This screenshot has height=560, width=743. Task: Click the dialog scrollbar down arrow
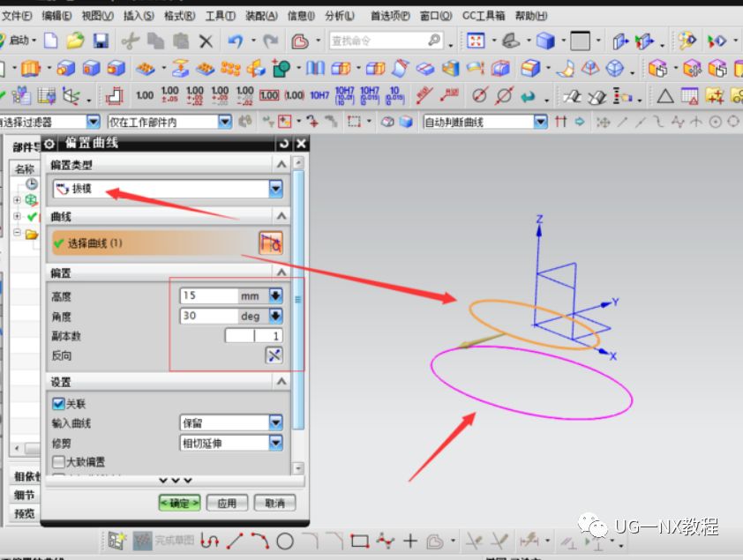(298, 468)
